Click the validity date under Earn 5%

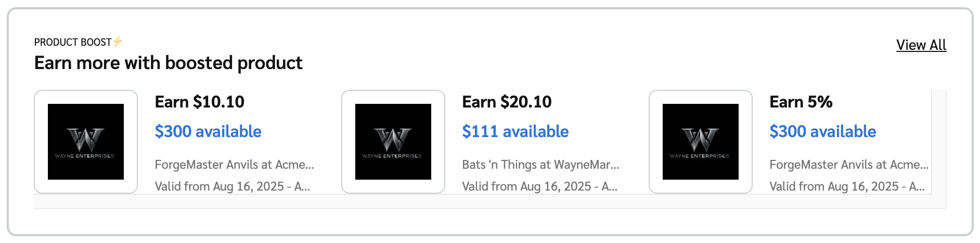coord(847,186)
